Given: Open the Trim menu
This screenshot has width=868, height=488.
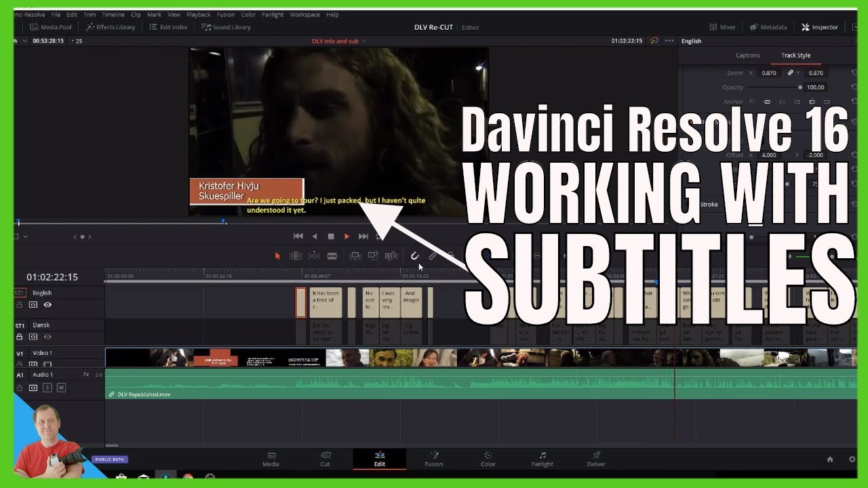Looking at the screenshot, I should [x=90, y=14].
